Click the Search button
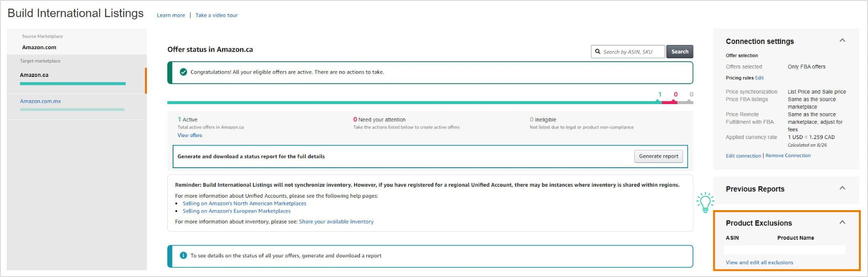Viewport: 868px width, 277px height. (680, 52)
